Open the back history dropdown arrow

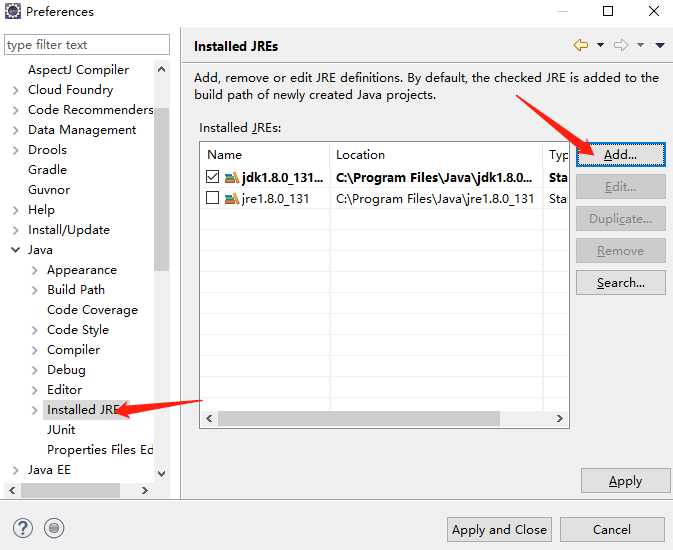(600, 45)
